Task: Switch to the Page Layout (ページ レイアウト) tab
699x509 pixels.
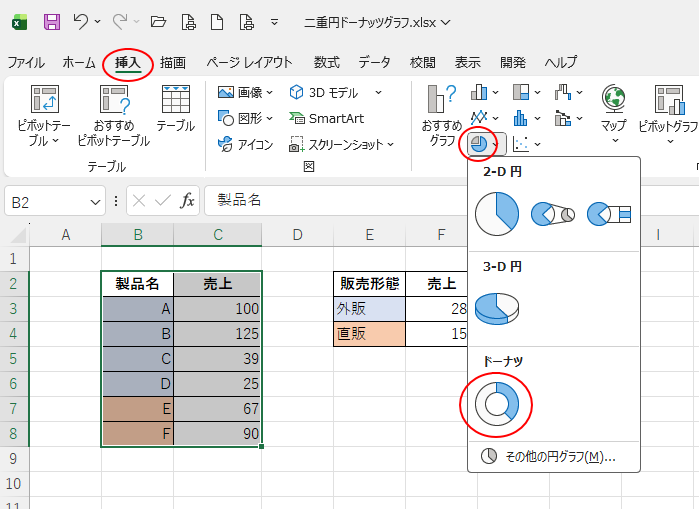Action: click(249, 62)
